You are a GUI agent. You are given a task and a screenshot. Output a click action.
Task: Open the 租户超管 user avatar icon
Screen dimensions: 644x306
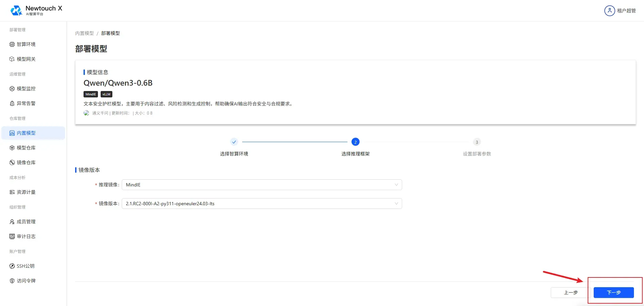609,11
